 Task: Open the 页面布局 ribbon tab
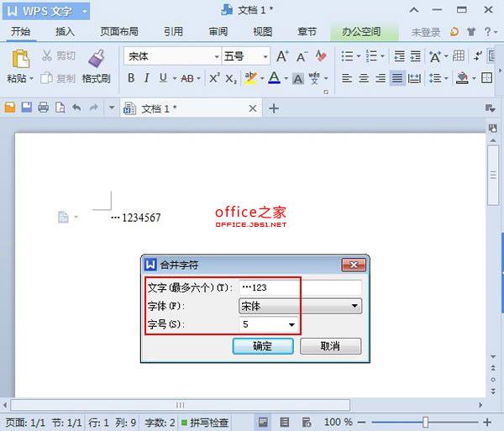[119, 32]
